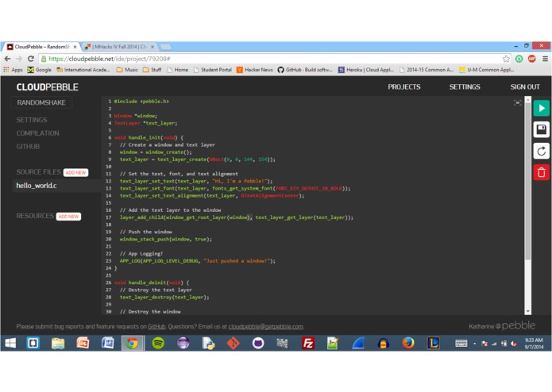Click the editor vertical scrollbar thumb
This screenshot has width=552, height=392.
(527, 181)
